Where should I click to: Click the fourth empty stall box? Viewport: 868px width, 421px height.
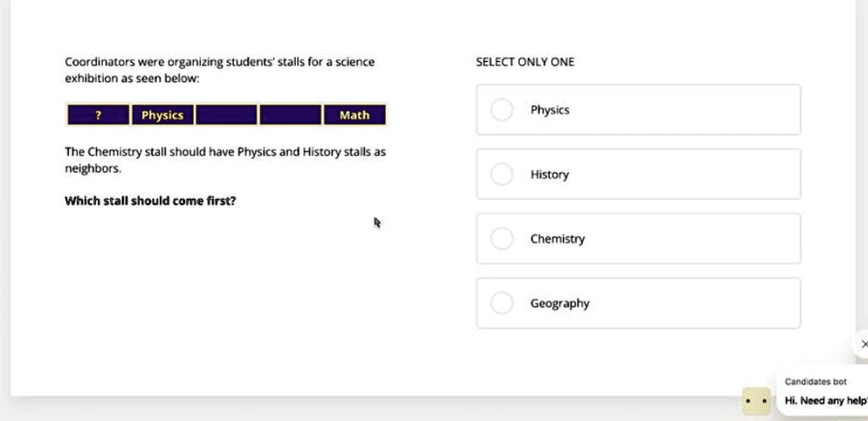coord(290,115)
